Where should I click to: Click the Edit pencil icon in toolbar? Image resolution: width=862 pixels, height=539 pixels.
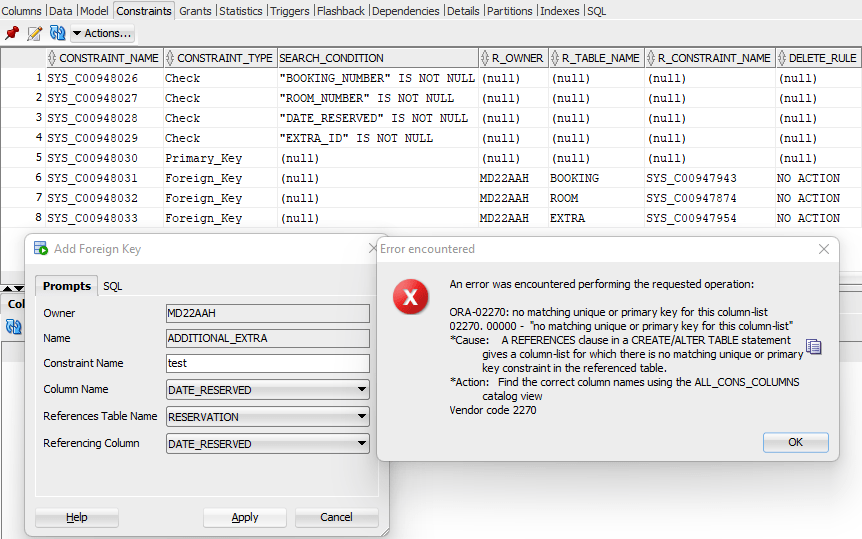34,34
